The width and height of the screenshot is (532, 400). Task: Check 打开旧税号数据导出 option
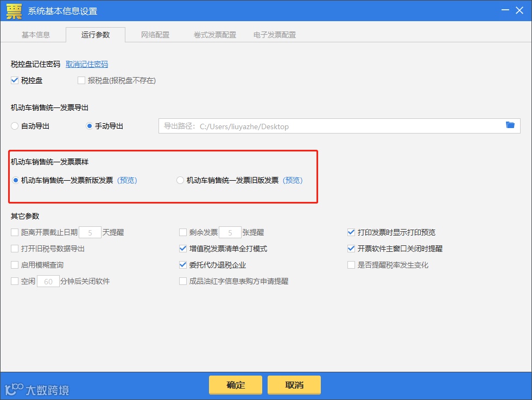click(x=15, y=249)
